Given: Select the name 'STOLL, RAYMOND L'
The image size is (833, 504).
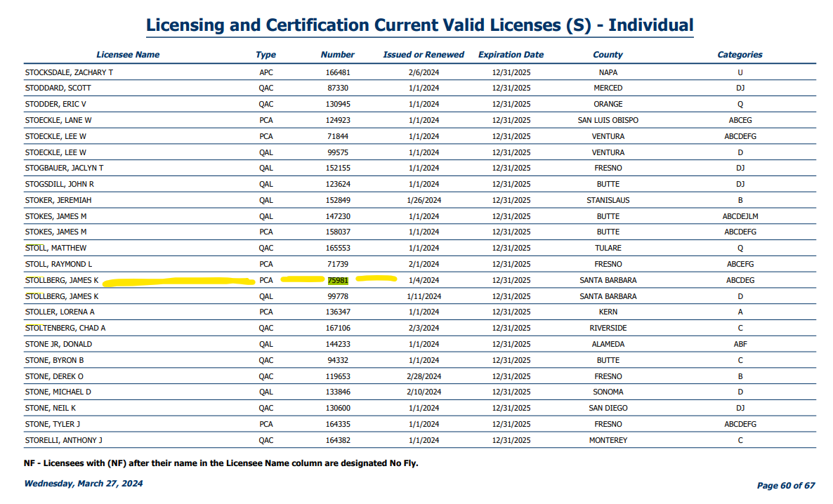Looking at the screenshot, I should click(x=58, y=264).
